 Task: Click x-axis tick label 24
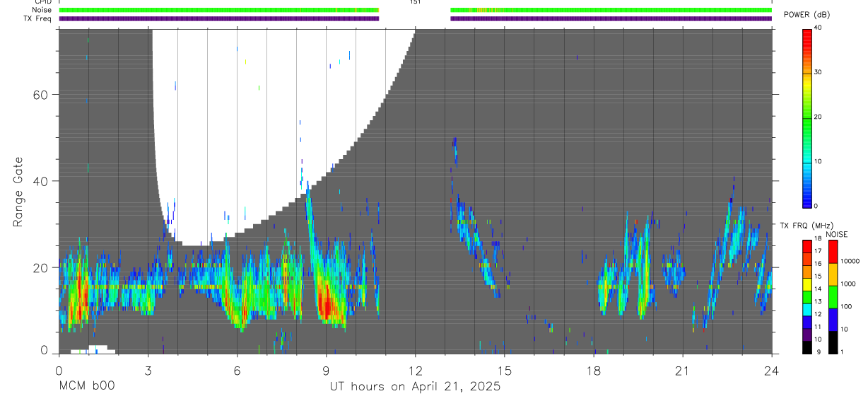[772, 371]
